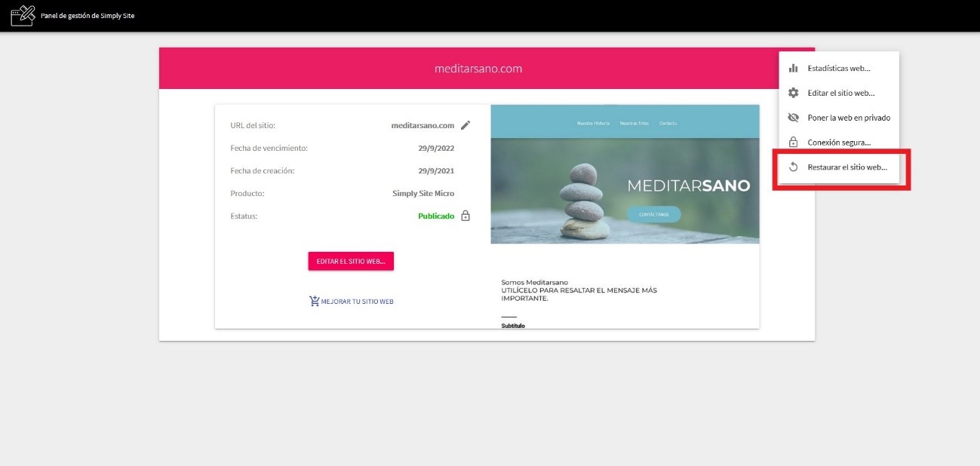Click the shopping cart icon by Mejorar
980x466 pixels.
[315, 301]
